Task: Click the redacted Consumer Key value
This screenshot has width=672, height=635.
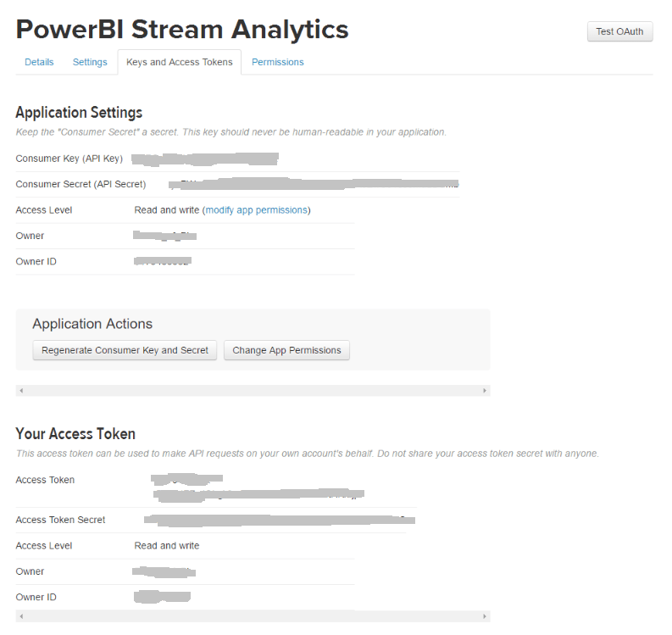Action: pyautogui.click(x=205, y=159)
